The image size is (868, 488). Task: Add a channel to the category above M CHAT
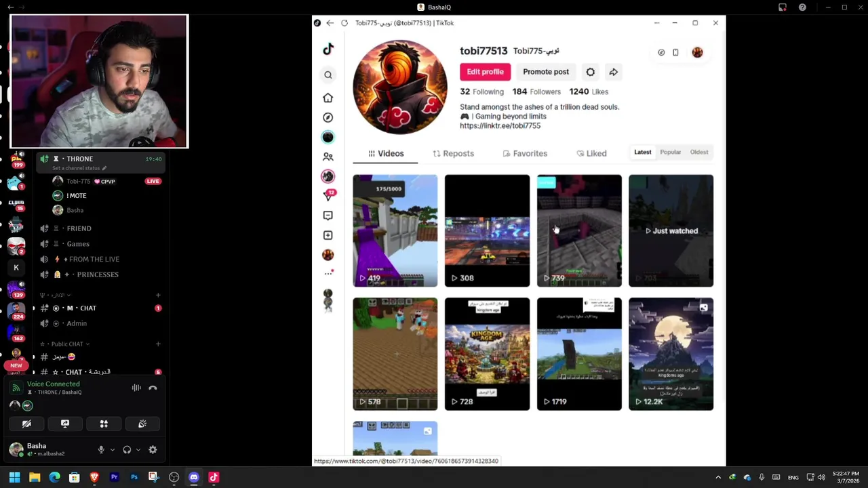tap(158, 295)
